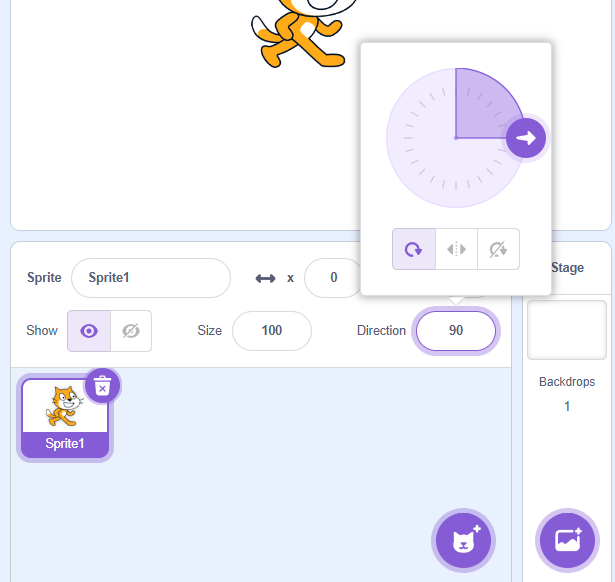Open the Choose a Backdrop button
This screenshot has width=615, height=582.
click(x=567, y=540)
